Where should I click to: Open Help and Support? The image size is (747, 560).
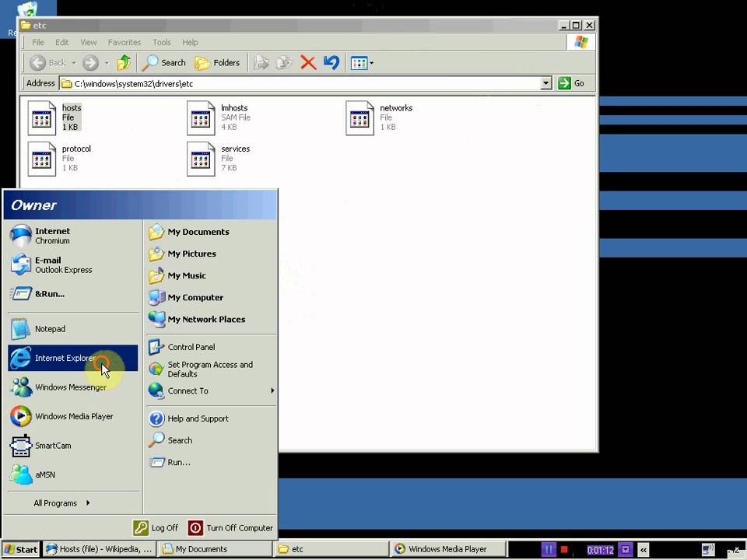[x=212, y=418]
